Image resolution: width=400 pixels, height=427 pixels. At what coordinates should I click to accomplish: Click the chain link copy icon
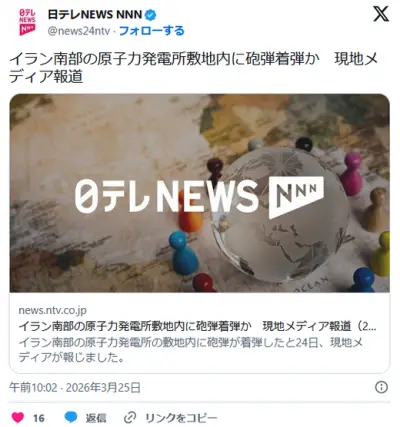pyautogui.click(x=130, y=417)
